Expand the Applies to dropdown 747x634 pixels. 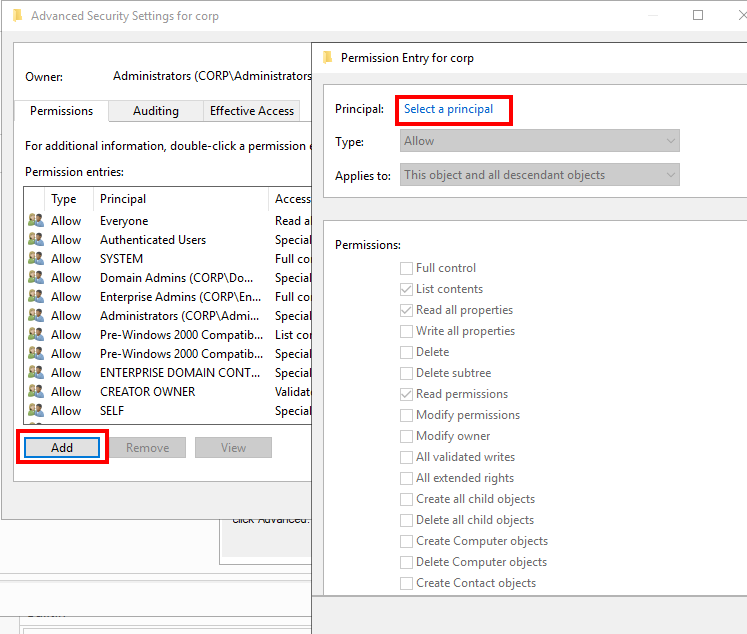point(539,175)
